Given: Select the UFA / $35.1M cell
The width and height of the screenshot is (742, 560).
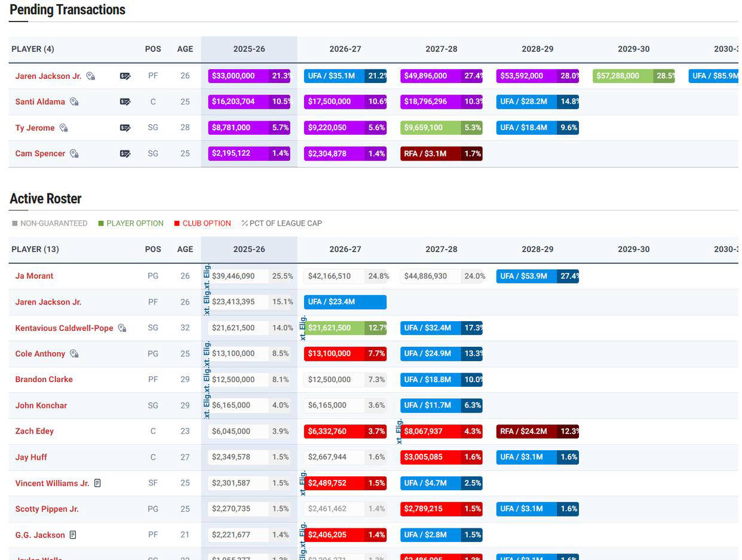Looking at the screenshot, I should click(x=345, y=76).
